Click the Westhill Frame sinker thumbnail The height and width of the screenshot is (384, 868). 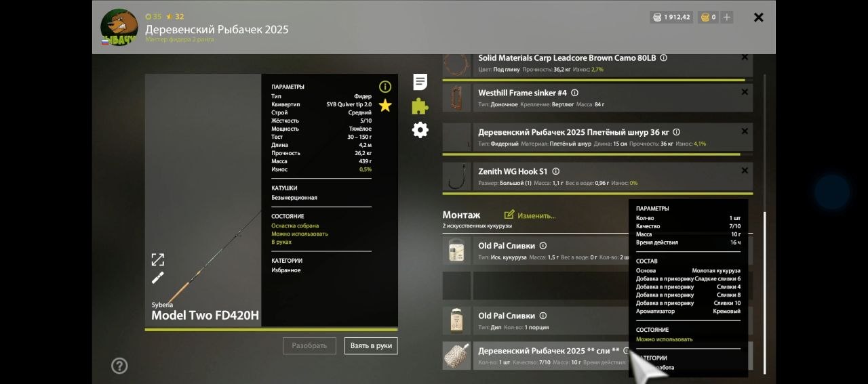tap(456, 98)
